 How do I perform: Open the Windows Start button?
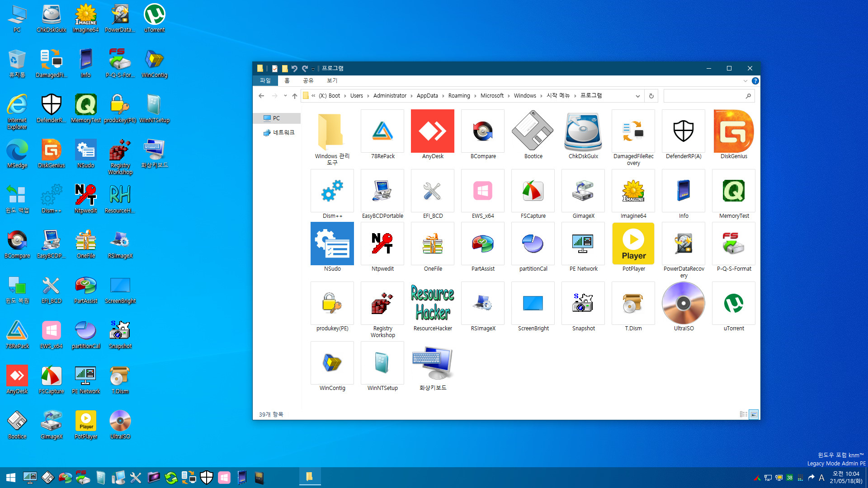11,478
